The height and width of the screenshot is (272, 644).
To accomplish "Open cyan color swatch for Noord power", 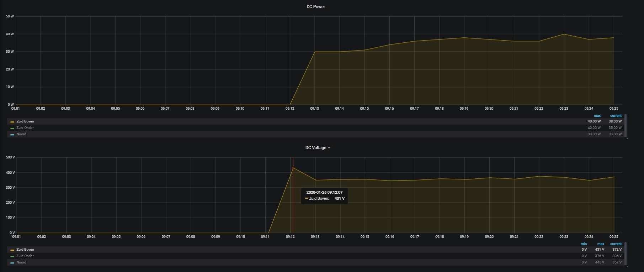I will (12, 135).
